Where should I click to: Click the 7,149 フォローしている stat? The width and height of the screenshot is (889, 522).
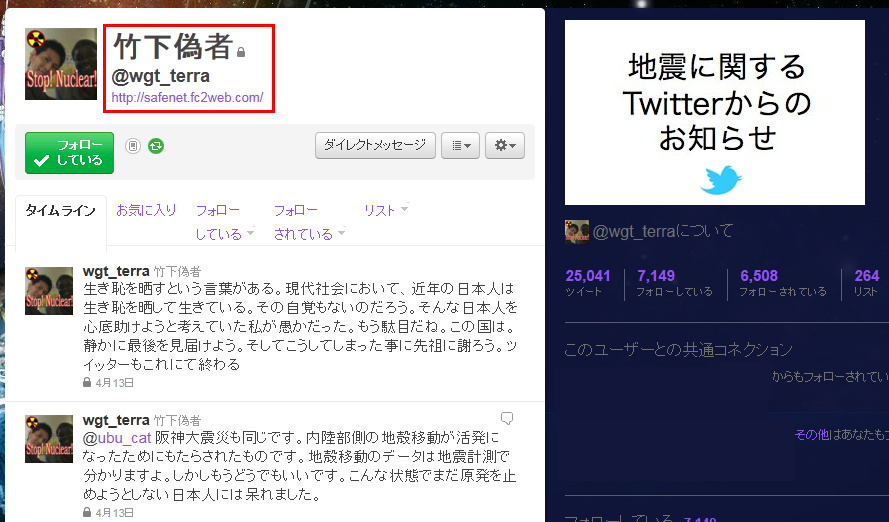(674, 283)
